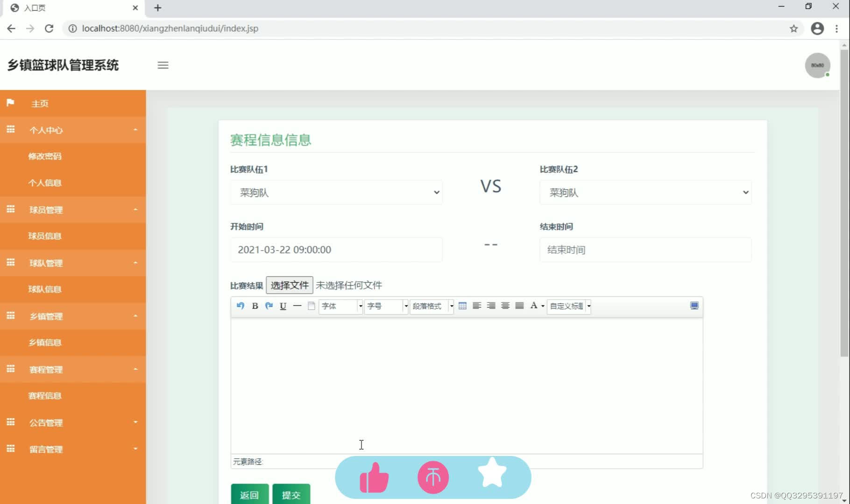850x504 pixels.
Task: Go forward in browser history
Action: tap(30, 28)
